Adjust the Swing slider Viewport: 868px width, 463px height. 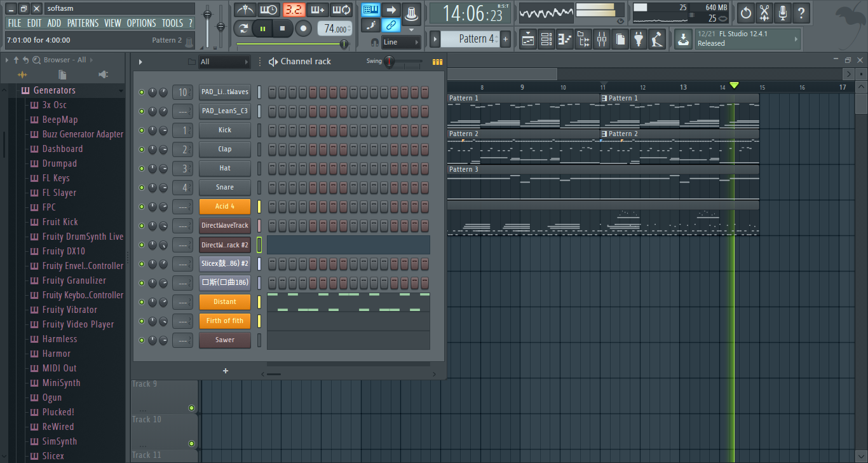pyautogui.click(x=403, y=62)
